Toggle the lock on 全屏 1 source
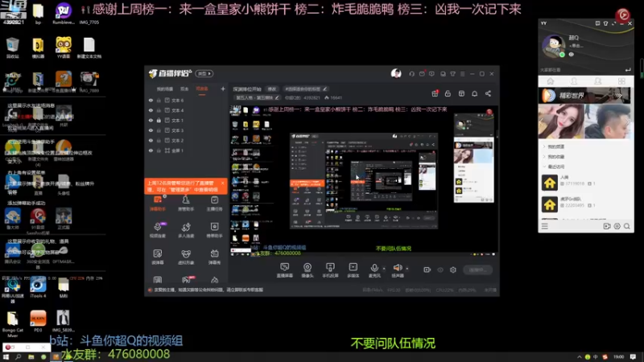 click(x=159, y=150)
